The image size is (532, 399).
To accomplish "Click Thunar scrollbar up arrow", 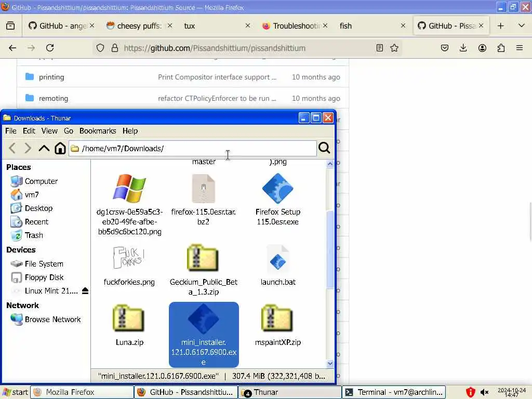I will pyautogui.click(x=330, y=164).
